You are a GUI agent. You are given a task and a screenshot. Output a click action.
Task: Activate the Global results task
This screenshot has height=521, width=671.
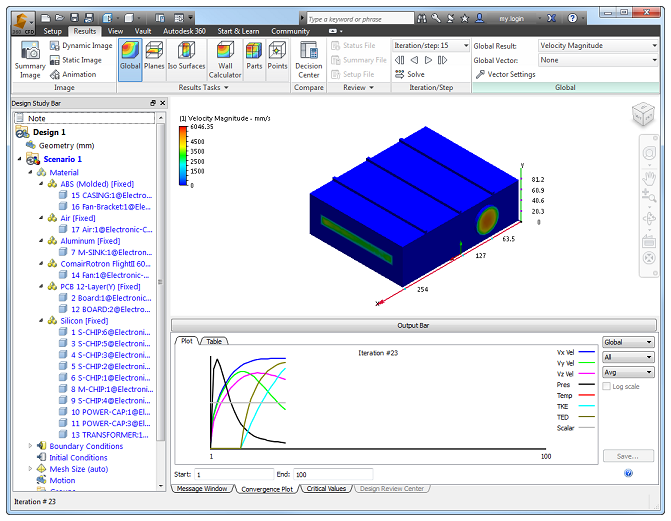130,60
